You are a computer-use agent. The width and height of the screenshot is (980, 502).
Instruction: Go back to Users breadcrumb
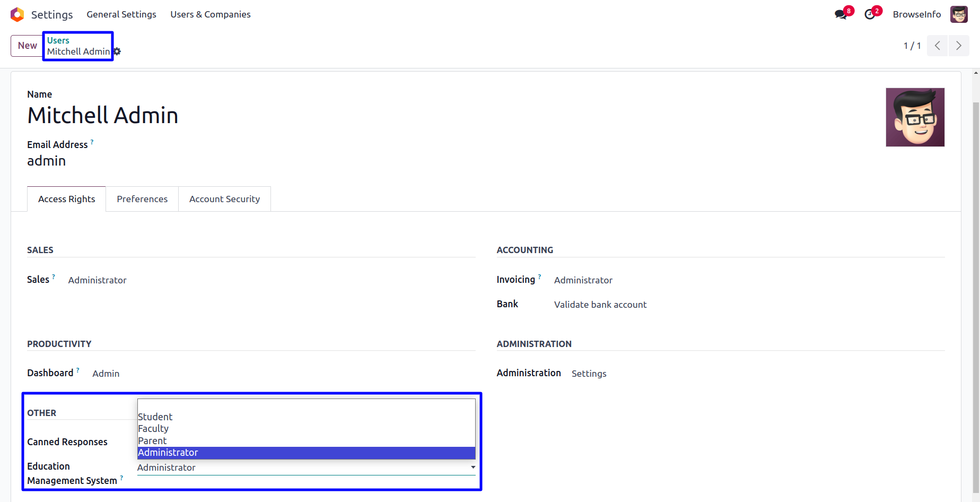[x=58, y=40]
